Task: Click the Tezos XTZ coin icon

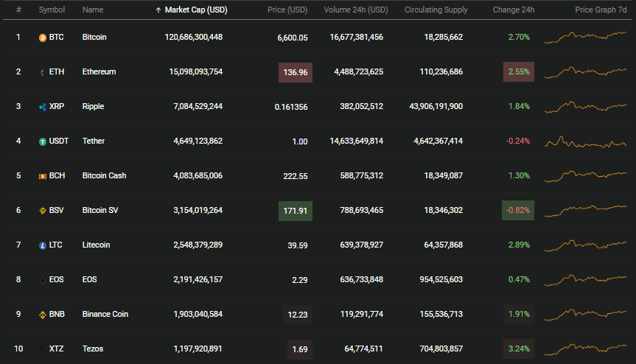Action: coord(43,349)
